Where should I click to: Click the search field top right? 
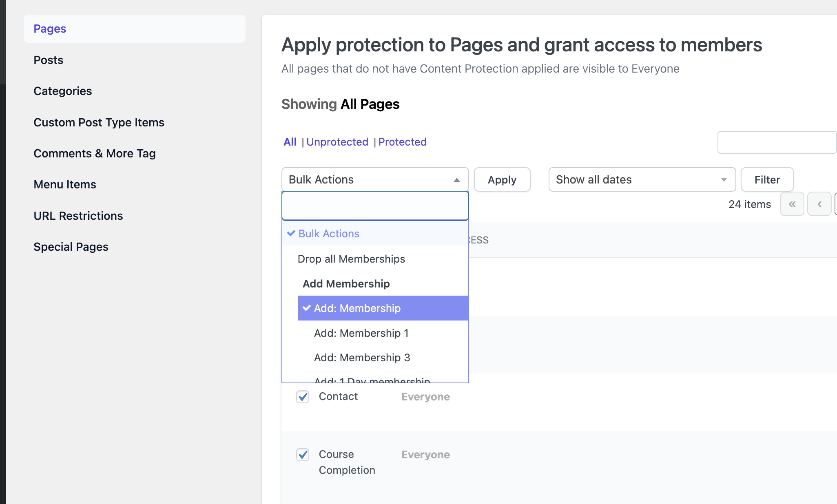pyautogui.click(x=776, y=142)
